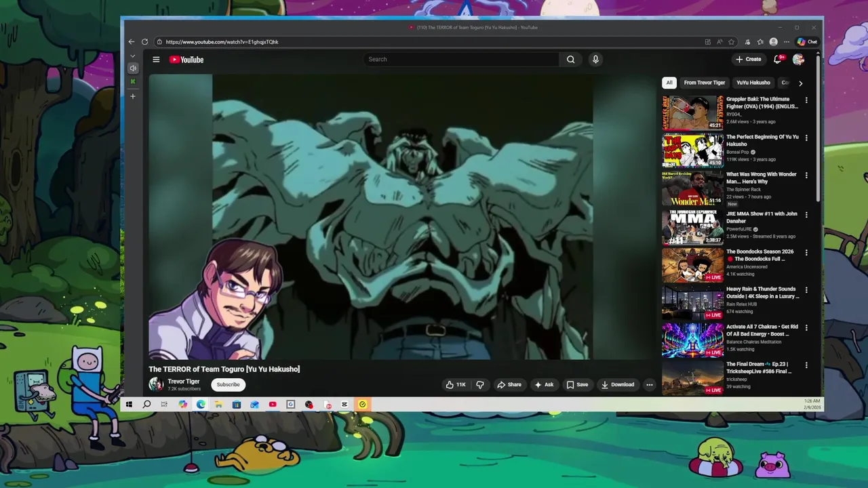Activate Read aloud icon in address bar

(x=719, y=42)
